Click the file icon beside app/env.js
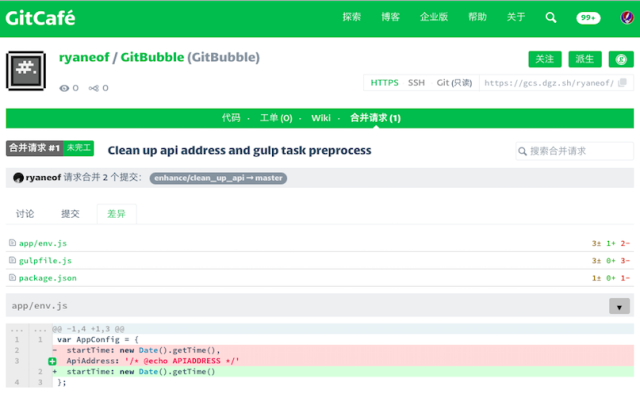The height and width of the screenshot is (394, 640). click(12, 243)
